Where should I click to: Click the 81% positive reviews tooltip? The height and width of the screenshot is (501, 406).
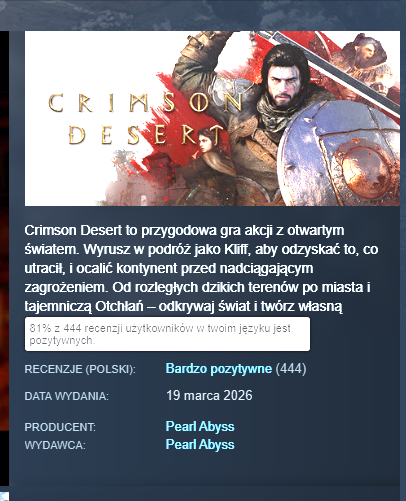point(167,334)
